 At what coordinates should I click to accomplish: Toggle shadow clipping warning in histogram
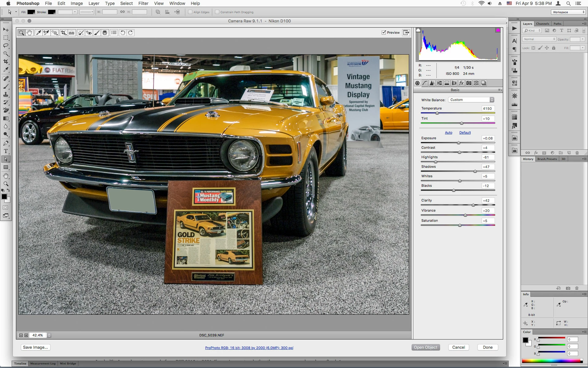pos(418,30)
